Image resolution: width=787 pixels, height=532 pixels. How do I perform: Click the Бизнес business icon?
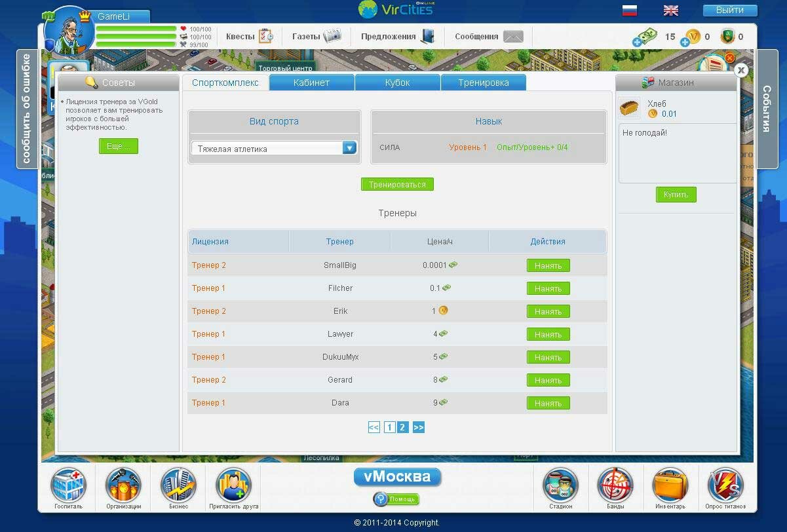178,486
